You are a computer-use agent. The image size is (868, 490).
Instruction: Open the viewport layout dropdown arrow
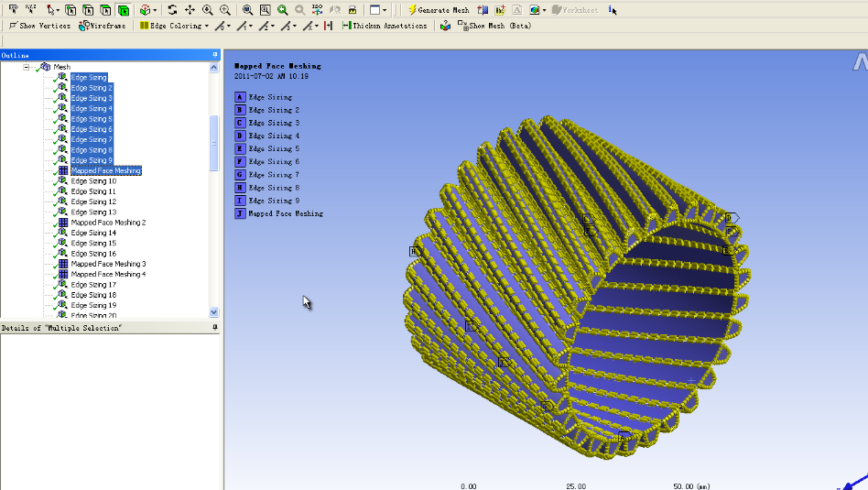coord(385,10)
